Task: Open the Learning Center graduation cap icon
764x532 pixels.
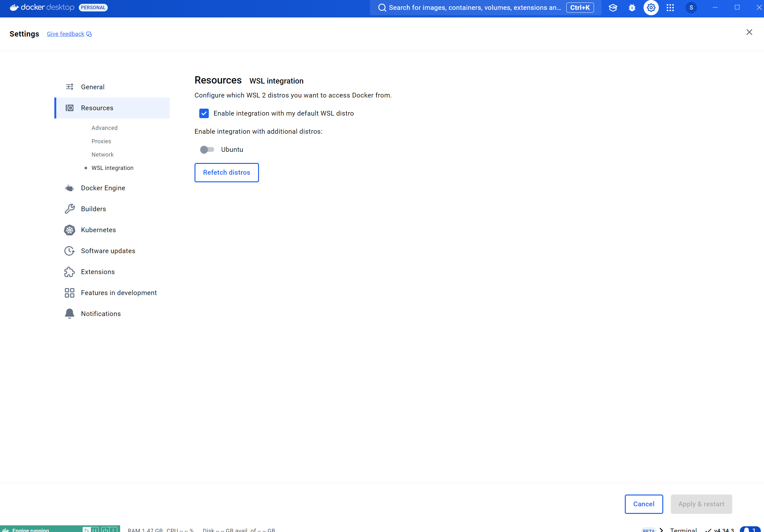Action: coord(613,8)
